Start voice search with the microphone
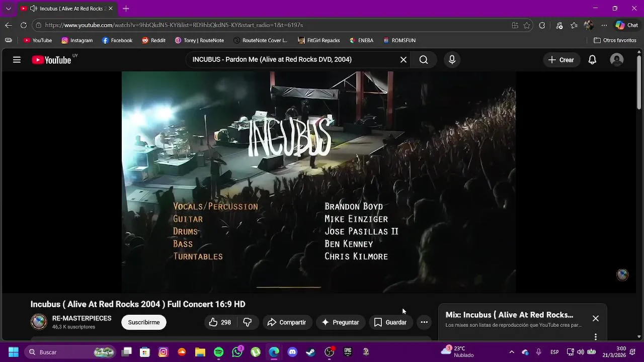The height and width of the screenshot is (362, 644). click(452, 60)
